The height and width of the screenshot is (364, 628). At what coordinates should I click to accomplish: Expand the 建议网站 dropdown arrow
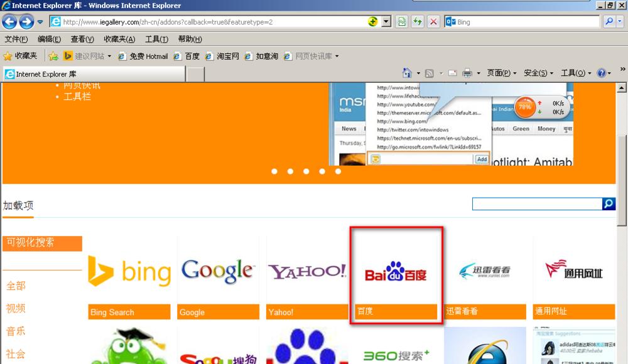[109, 56]
